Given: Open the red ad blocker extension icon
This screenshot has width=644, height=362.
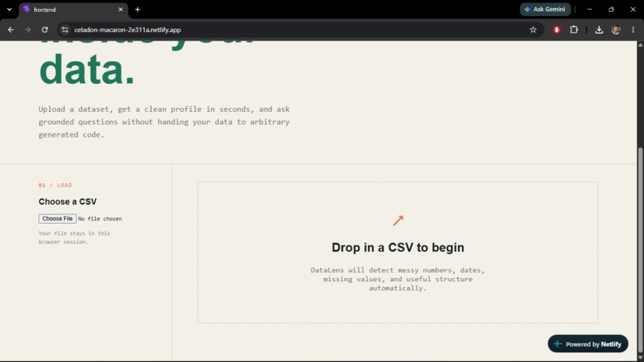Looking at the screenshot, I should click(557, 30).
